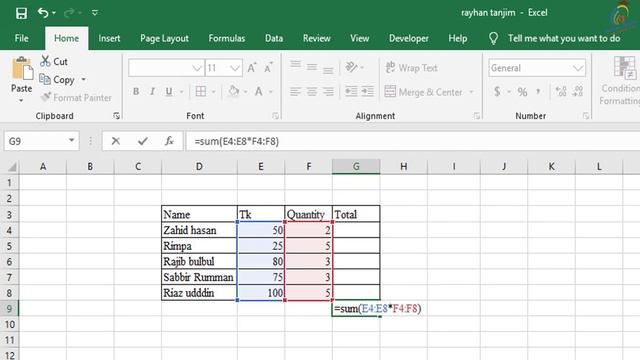640x360 pixels.
Task: Select column G header
Action: pyautogui.click(x=356, y=167)
